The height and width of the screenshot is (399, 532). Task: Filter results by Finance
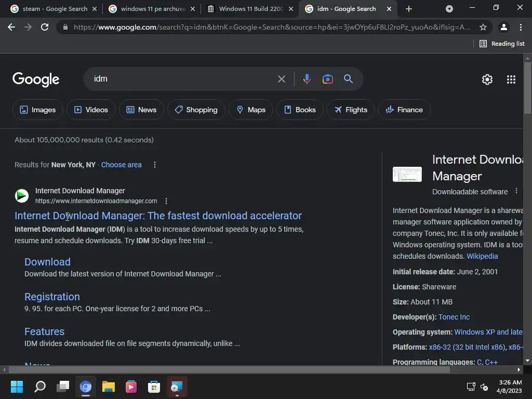click(404, 110)
